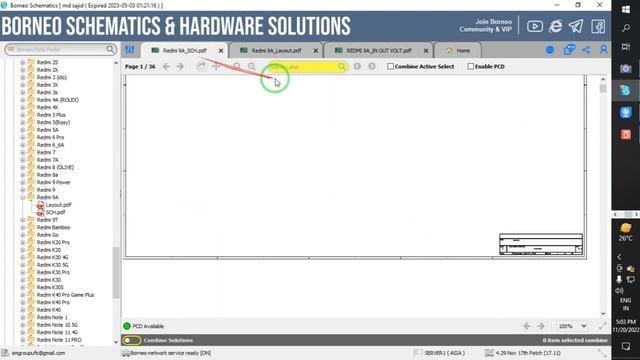Open the filter settings icon left of tabs
The image size is (640, 360).
pos(130,50)
